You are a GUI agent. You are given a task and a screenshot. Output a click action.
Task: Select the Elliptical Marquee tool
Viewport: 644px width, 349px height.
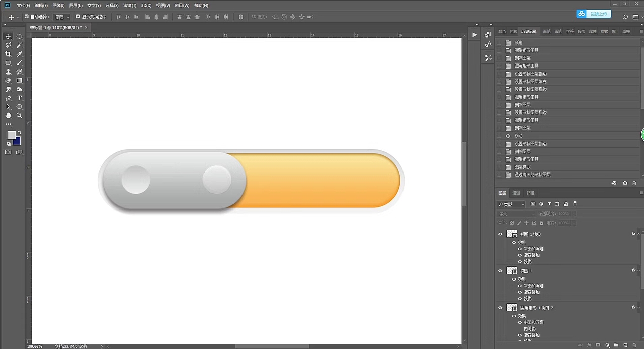coord(19,37)
